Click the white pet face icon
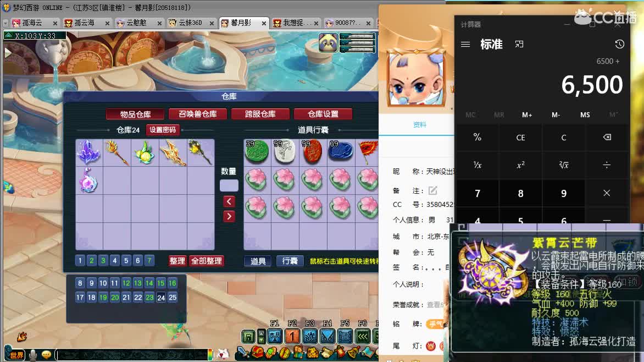Screen dimensions: 644x362 click(223, 353)
